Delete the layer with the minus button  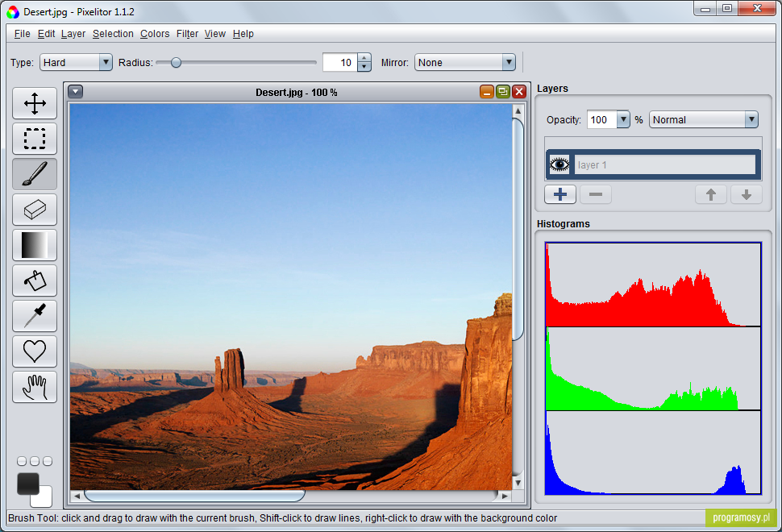[x=596, y=194]
